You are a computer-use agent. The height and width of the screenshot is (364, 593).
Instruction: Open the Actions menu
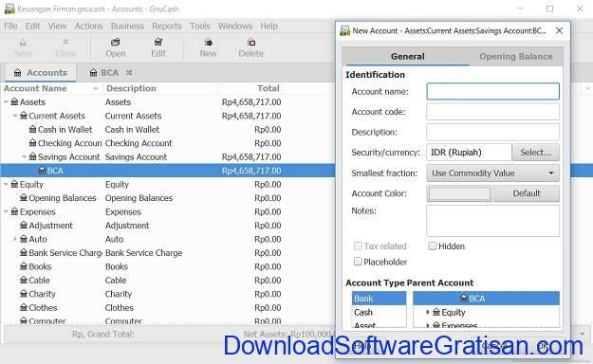(x=88, y=27)
